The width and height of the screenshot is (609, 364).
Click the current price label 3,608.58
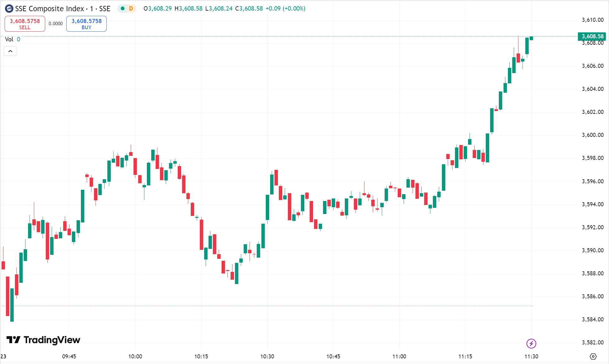click(x=592, y=36)
